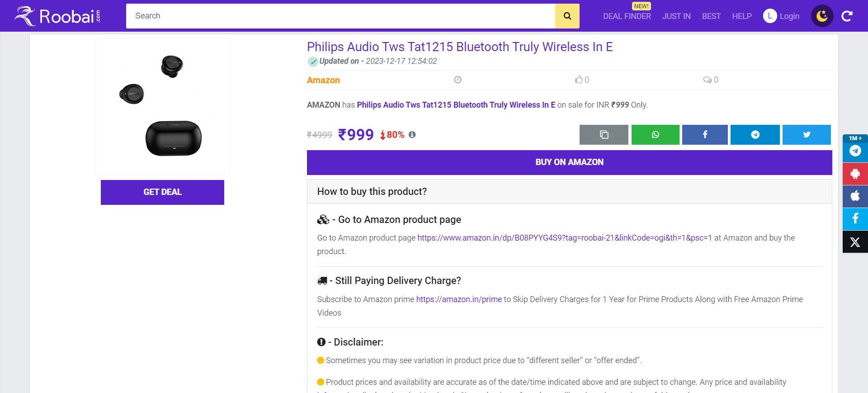The width and height of the screenshot is (868, 393).
Task: Share deal on Facebook button
Action: 705,135
